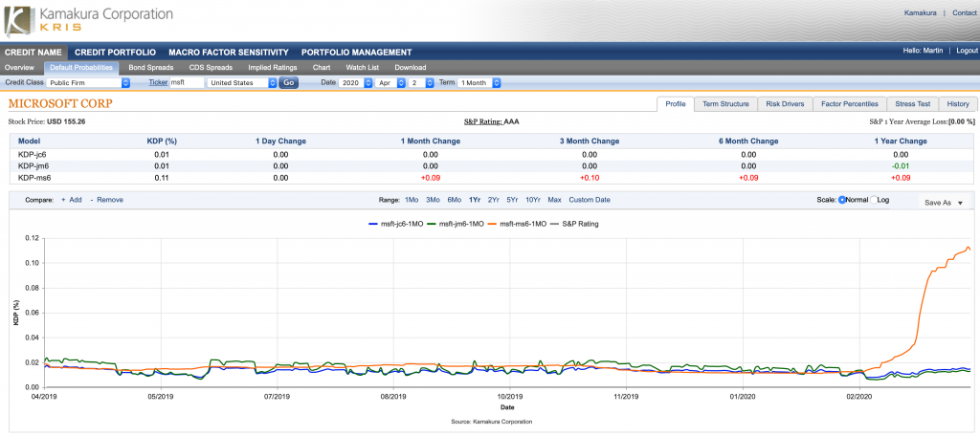Click the Kamakura Corporation KRIS logo
Image resolution: width=980 pixels, height=436 pixels.
click(x=88, y=19)
